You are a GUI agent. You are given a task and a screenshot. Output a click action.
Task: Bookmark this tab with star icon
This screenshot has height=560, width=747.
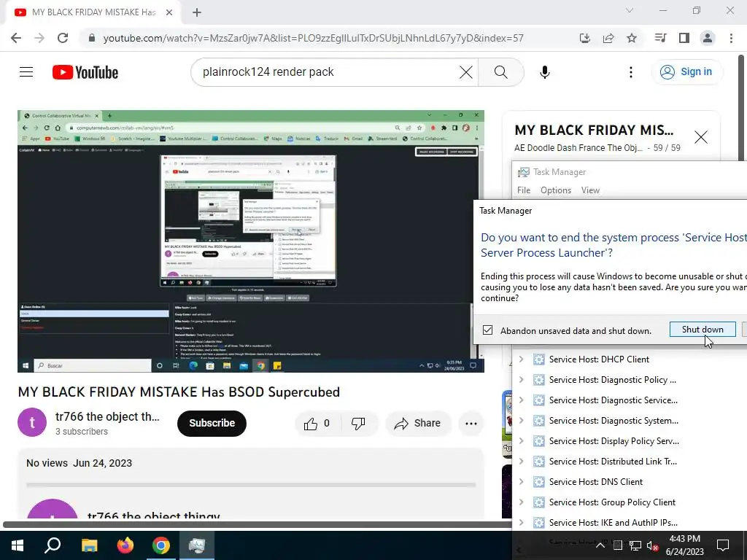click(632, 38)
